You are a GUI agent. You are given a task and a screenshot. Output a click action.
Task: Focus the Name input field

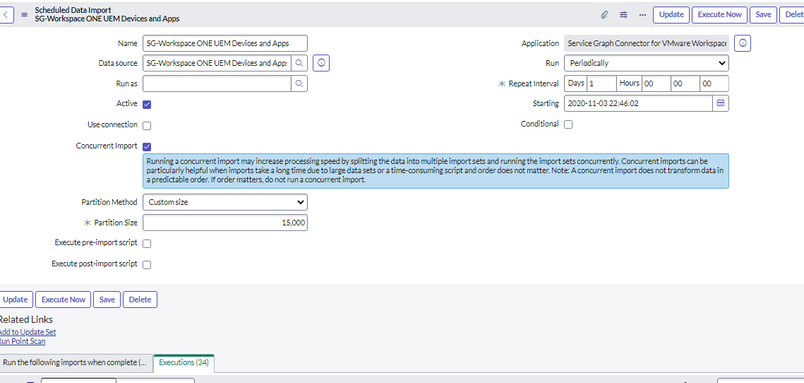click(225, 44)
